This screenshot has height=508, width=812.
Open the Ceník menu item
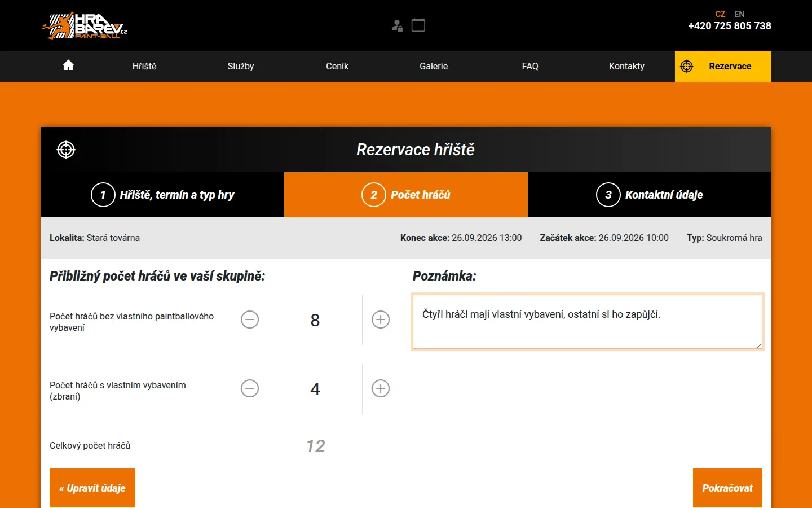(337, 66)
